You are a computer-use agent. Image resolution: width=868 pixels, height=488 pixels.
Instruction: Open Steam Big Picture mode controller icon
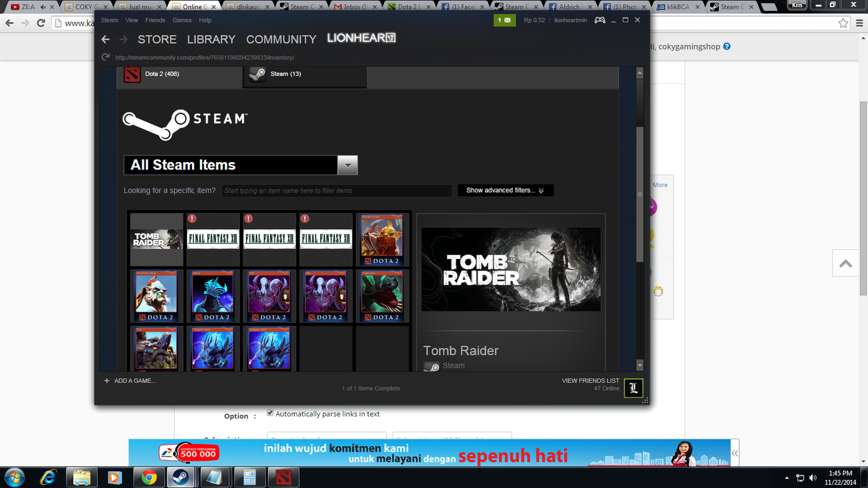tap(599, 20)
